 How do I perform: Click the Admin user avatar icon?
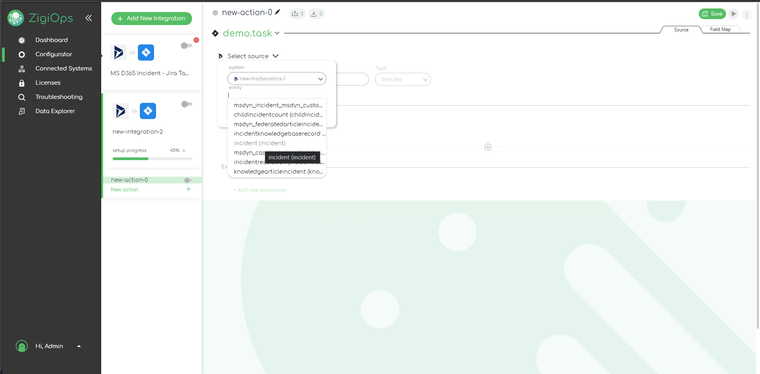click(21, 346)
